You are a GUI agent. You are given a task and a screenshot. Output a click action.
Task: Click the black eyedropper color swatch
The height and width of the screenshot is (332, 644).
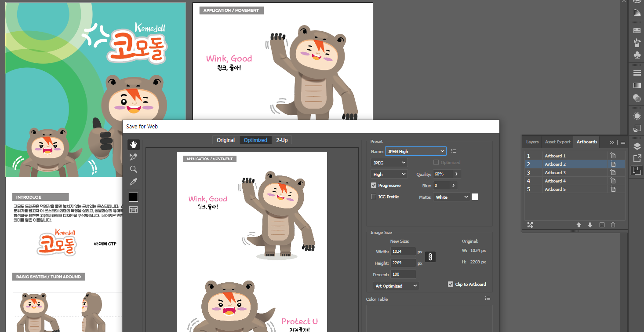[x=133, y=197]
